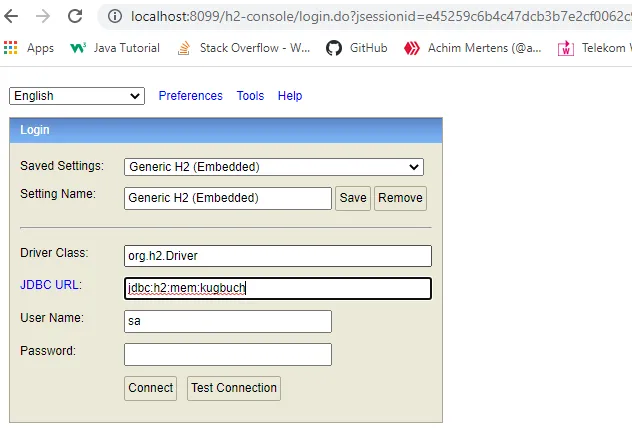Image resolution: width=632 pixels, height=429 pixels.
Task: Click the Login panel header
Action: click(x=226, y=130)
